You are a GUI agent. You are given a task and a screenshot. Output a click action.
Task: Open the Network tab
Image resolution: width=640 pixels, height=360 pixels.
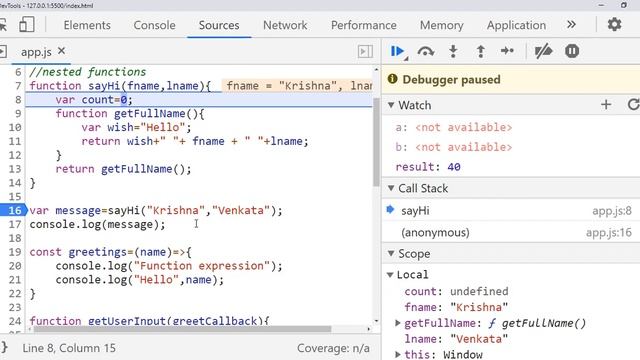(285, 25)
